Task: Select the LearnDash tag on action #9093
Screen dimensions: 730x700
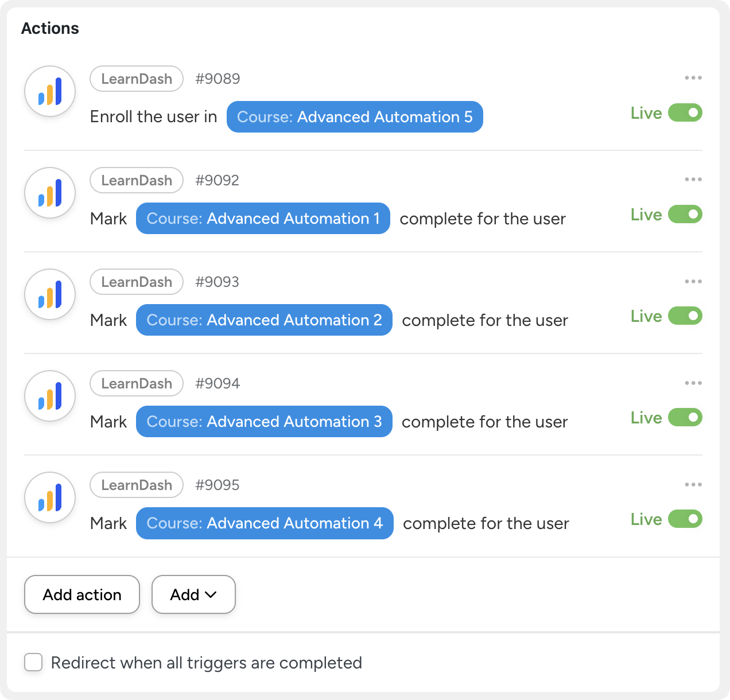Action: click(x=137, y=282)
